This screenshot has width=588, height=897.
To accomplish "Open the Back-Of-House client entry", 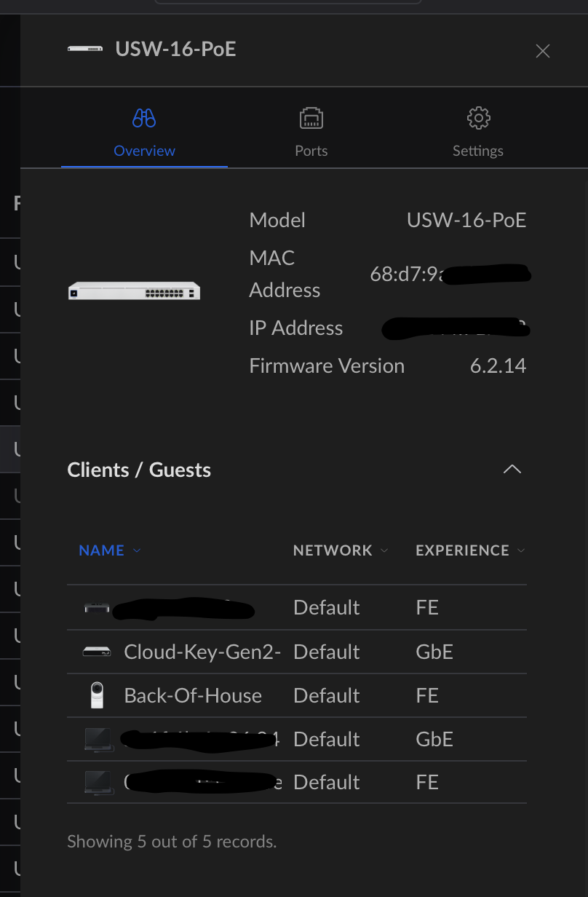I will (193, 695).
